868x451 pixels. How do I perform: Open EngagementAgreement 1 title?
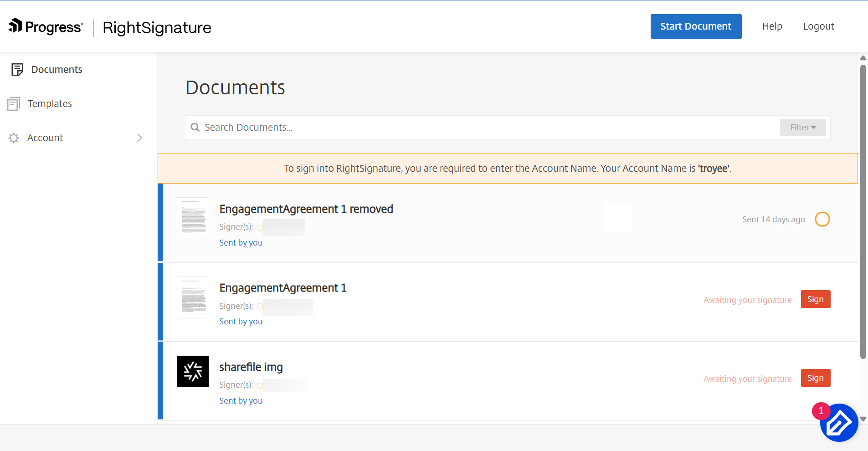coord(283,288)
